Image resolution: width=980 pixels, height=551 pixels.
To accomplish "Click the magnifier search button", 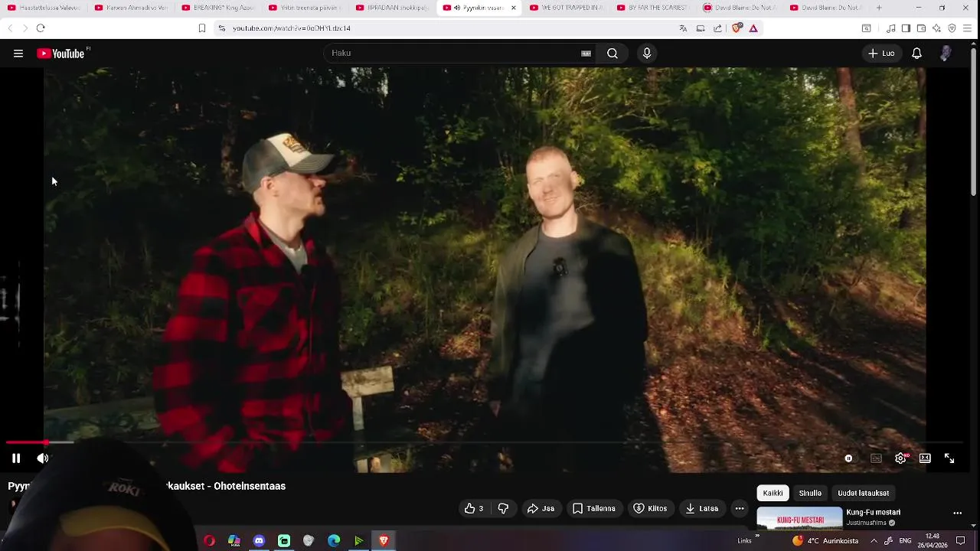I will tap(612, 54).
